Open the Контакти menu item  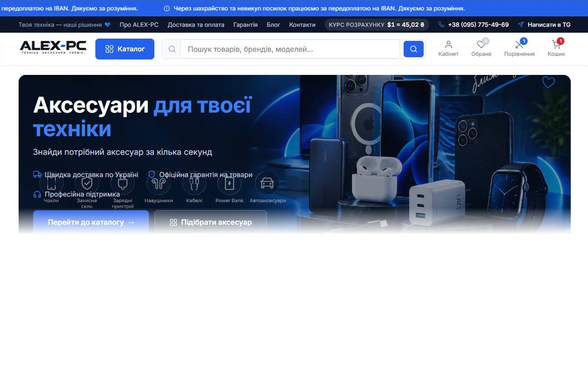[302, 25]
